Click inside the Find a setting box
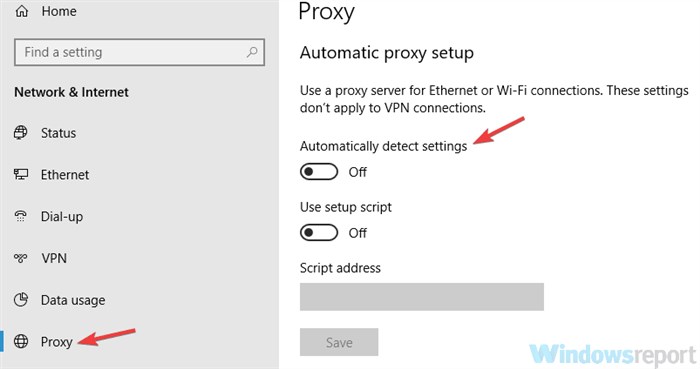 point(139,52)
